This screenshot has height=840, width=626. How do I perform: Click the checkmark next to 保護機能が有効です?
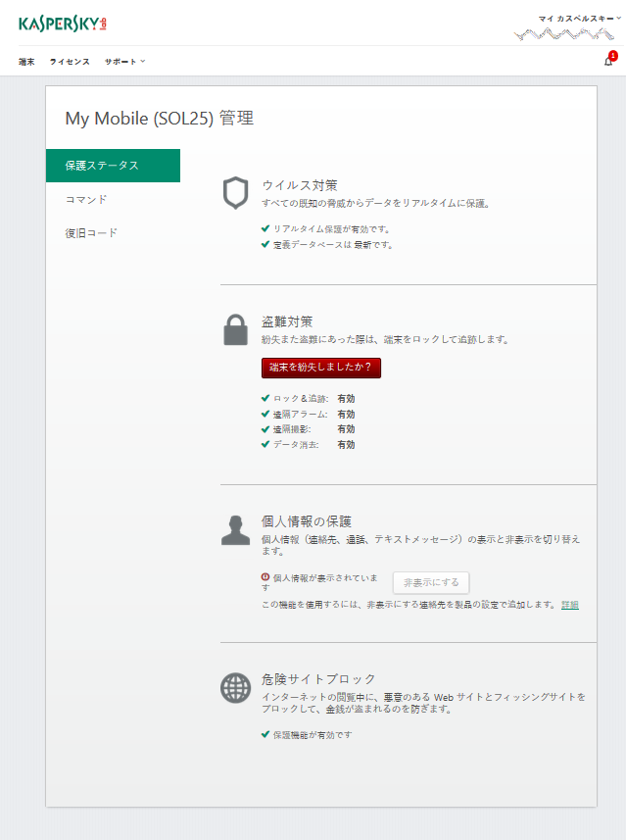coord(265,733)
